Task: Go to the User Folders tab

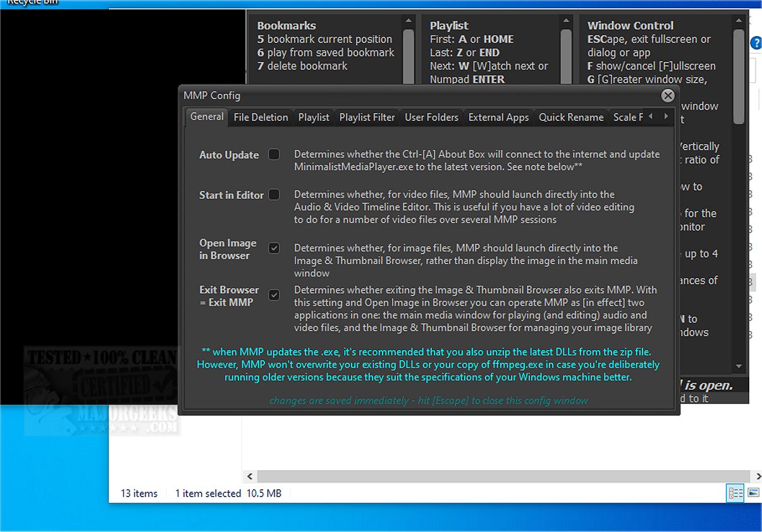Action: point(431,118)
